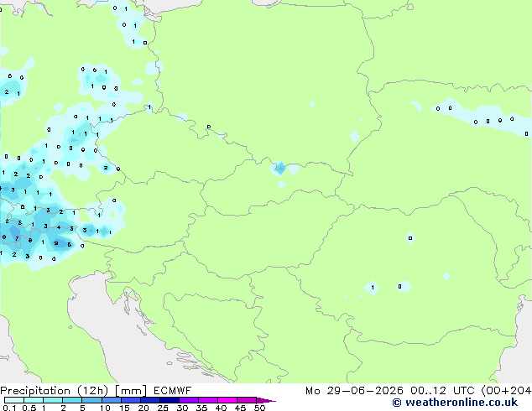The image size is (532, 411).
Task: Select the 30–35 mm purple legend swatch
Action: pyautogui.click(x=189, y=400)
